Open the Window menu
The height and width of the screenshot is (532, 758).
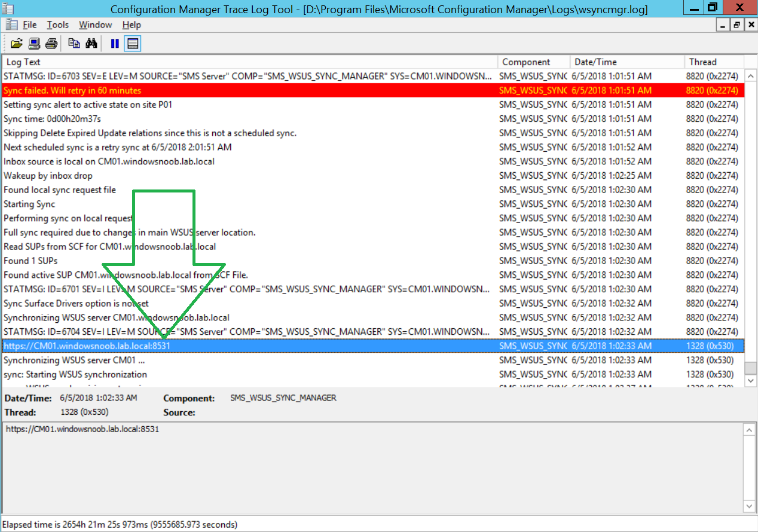click(96, 25)
